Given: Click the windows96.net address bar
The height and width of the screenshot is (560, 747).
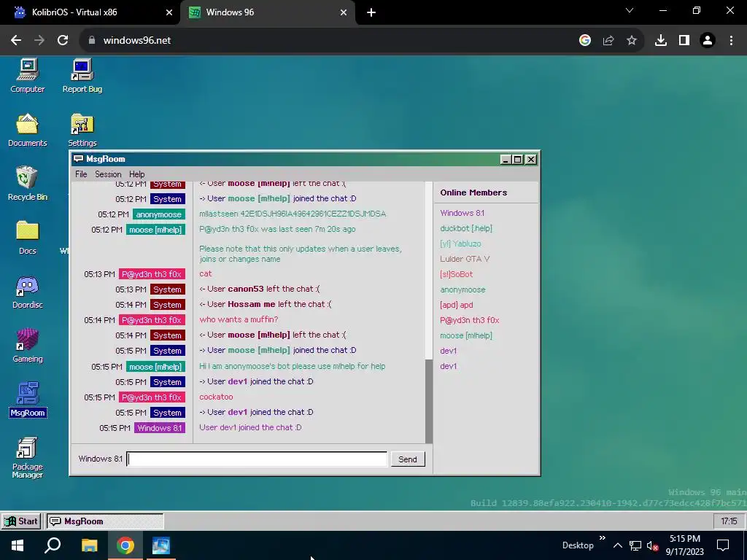Looking at the screenshot, I should pyautogui.click(x=329, y=40).
